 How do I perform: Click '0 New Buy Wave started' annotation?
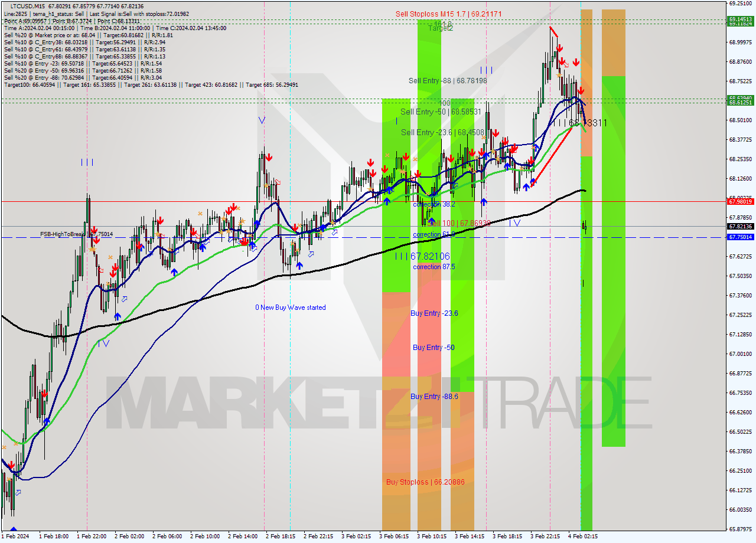click(290, 308)
